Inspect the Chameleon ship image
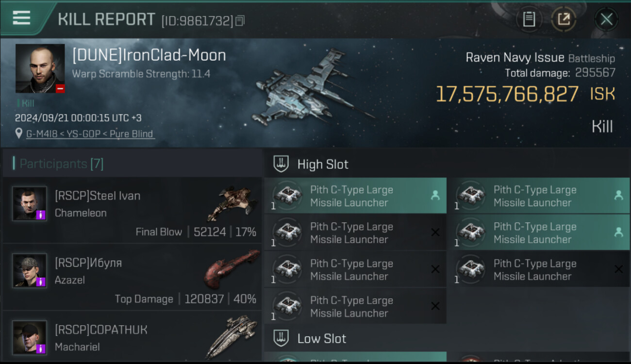 (231, 203)
